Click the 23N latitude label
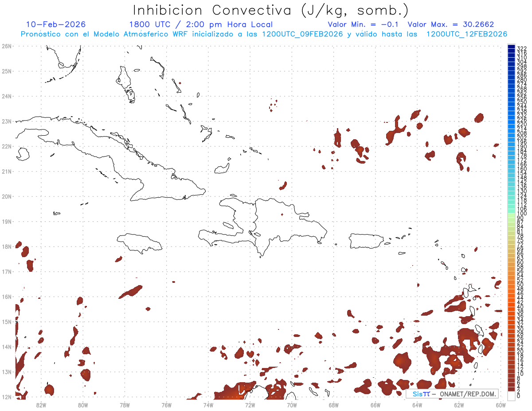The width and height of the screenshot is (532, 411). coord(6,121)
